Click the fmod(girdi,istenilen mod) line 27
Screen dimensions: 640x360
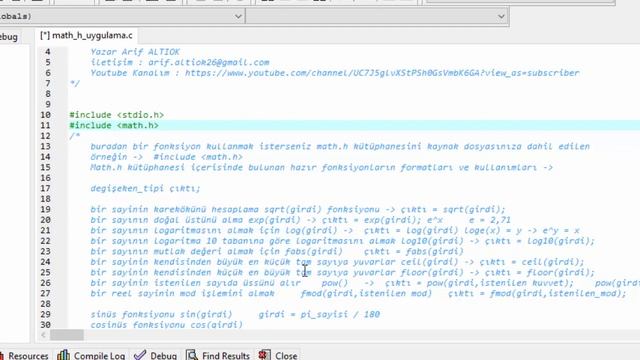pos(358,293)
